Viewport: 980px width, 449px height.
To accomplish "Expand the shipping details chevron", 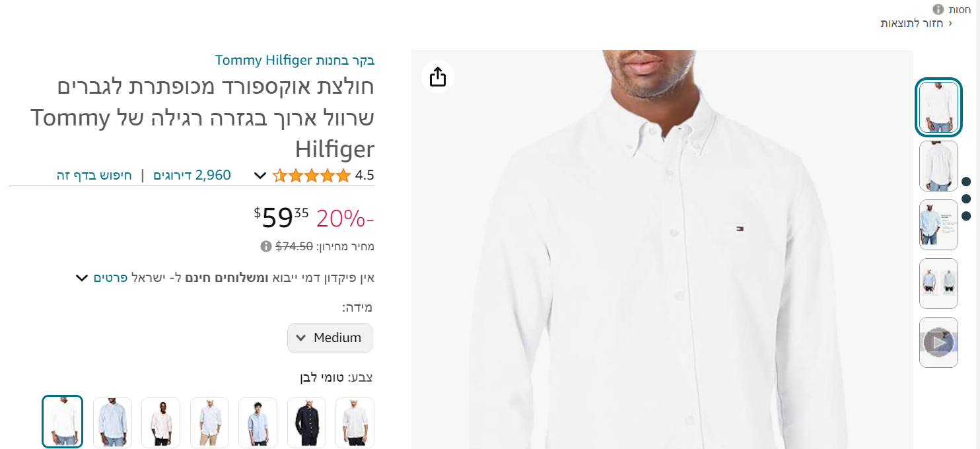I will (x=82, y=277).
